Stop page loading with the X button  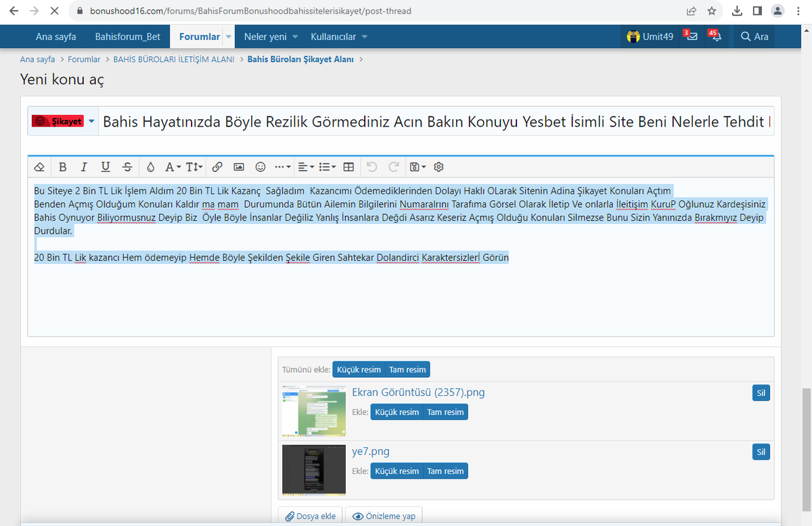click(x=53, y=11)
